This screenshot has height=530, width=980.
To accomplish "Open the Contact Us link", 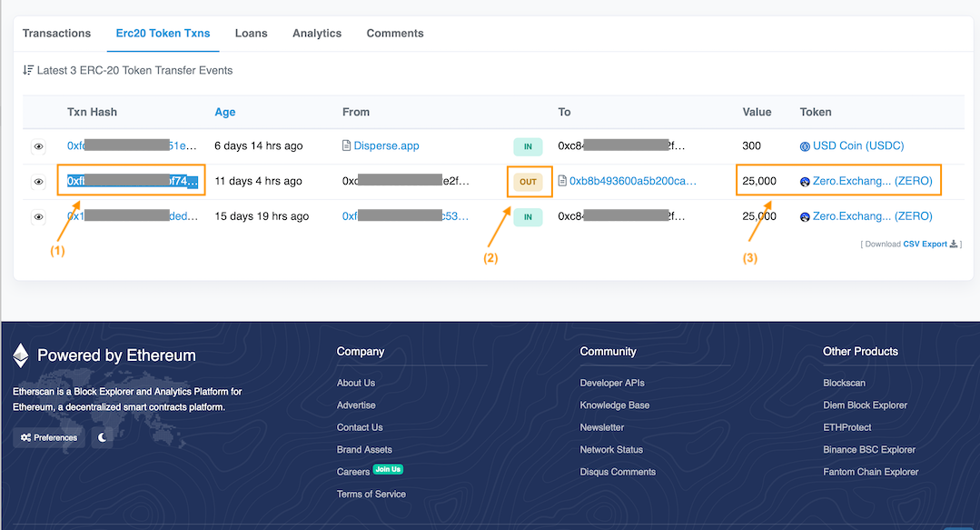I will point(360,427).
